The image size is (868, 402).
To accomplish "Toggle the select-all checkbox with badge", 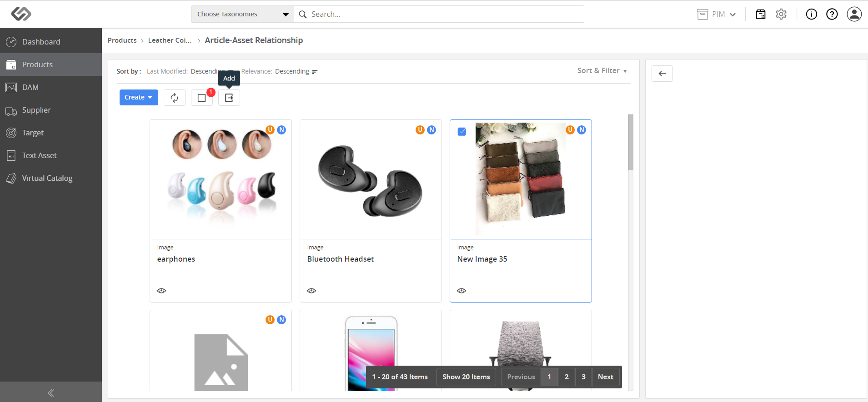I will point(202,98).
